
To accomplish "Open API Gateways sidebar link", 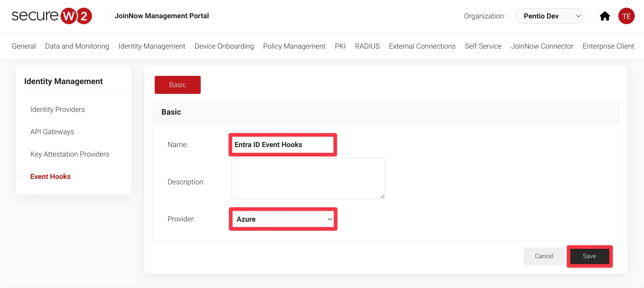I will tap(52, 132).
